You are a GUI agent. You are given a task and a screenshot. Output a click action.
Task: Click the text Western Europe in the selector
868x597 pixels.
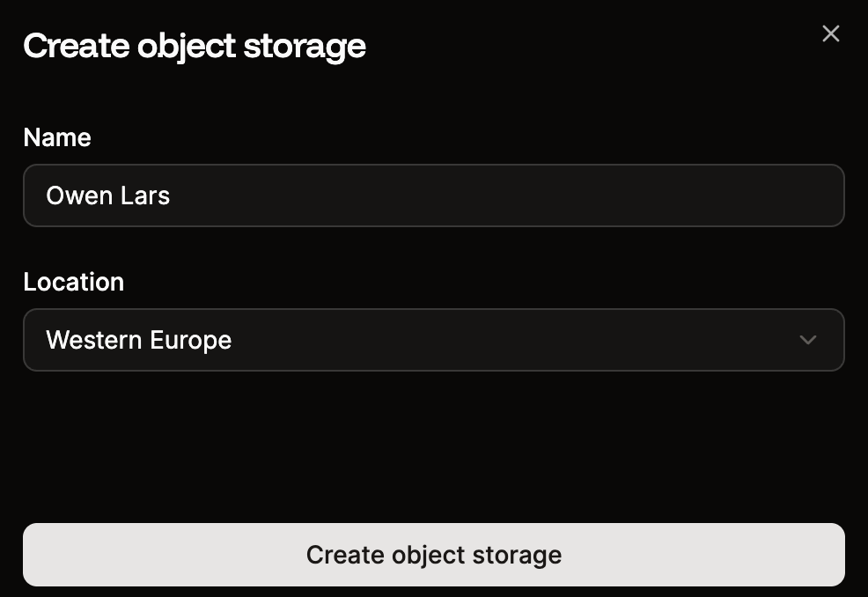138,340
